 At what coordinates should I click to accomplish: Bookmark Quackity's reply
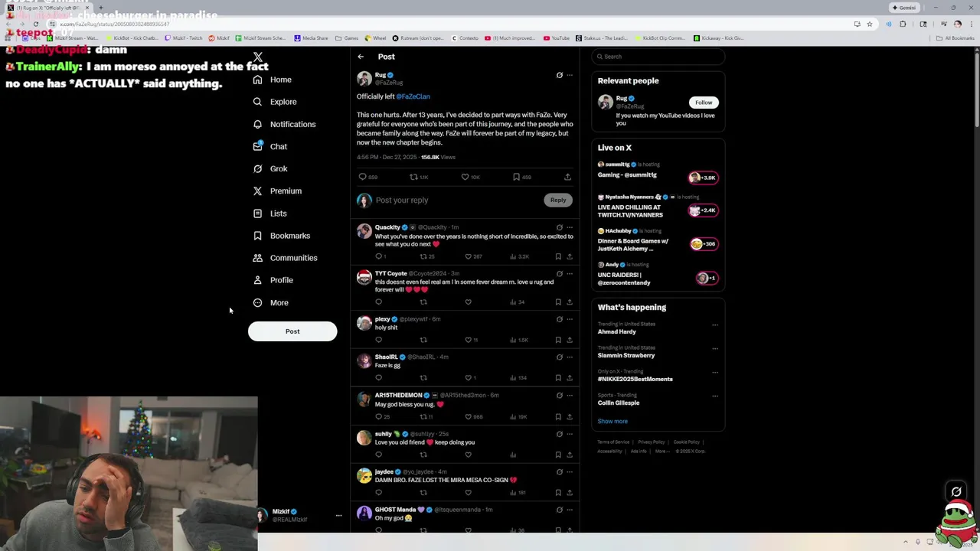tap(558, 256)
